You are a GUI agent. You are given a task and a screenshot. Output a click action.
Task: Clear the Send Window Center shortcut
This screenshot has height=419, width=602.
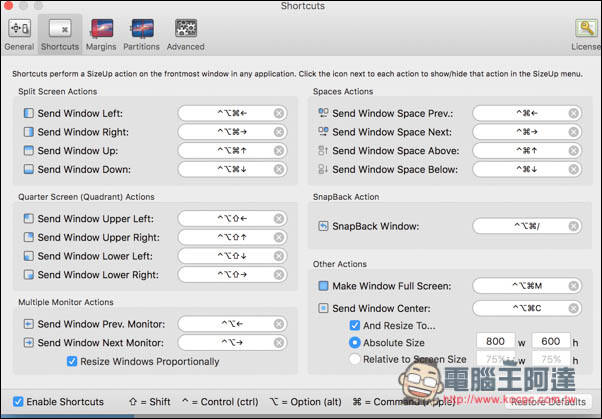click(574, 308)
